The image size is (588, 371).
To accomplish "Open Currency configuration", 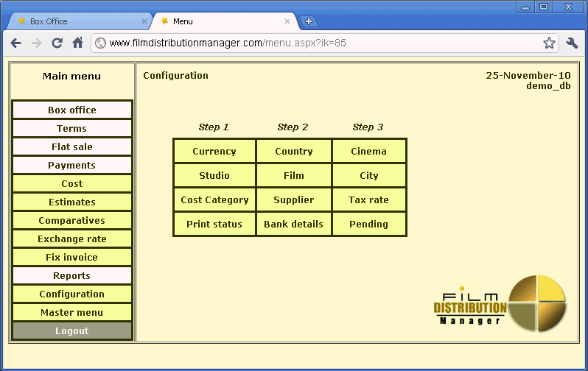I will coord(214,152).
